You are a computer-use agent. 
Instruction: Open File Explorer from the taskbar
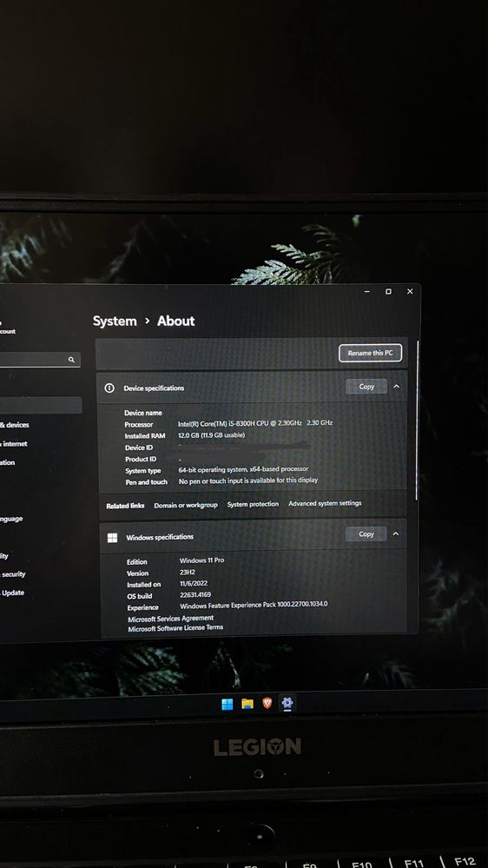[247, 704]
